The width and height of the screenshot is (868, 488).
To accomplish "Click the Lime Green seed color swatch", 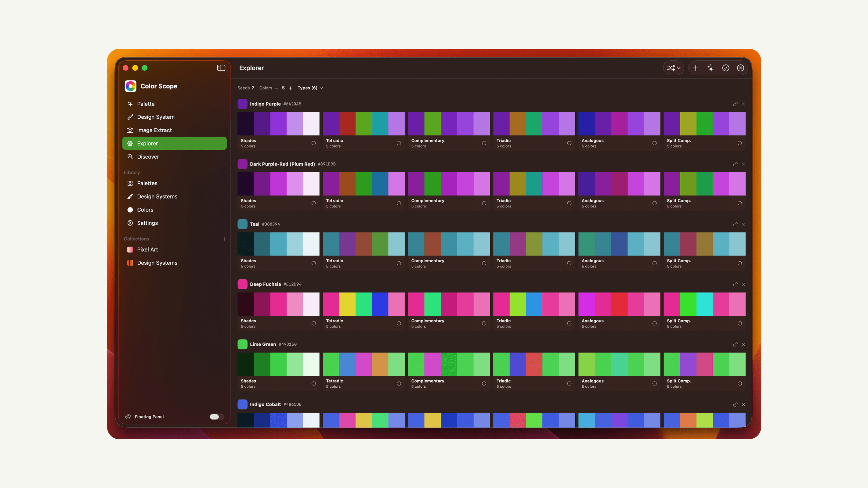I will [x=242, y=344].
